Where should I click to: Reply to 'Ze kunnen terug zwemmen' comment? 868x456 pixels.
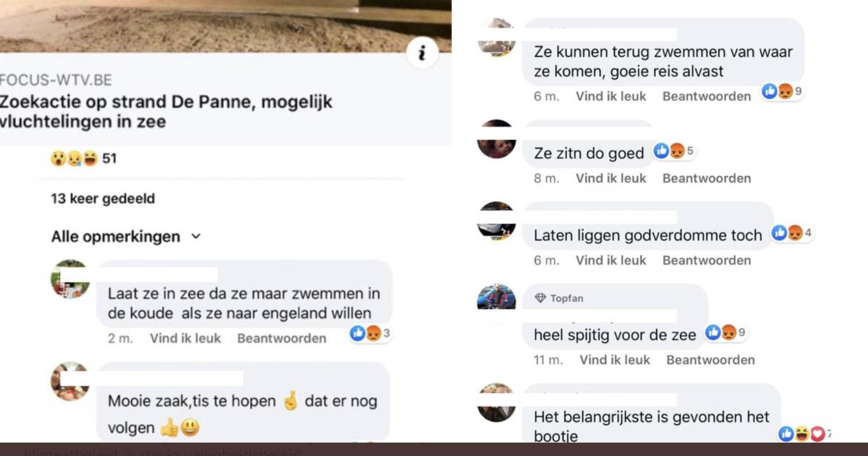coord(707,96)
